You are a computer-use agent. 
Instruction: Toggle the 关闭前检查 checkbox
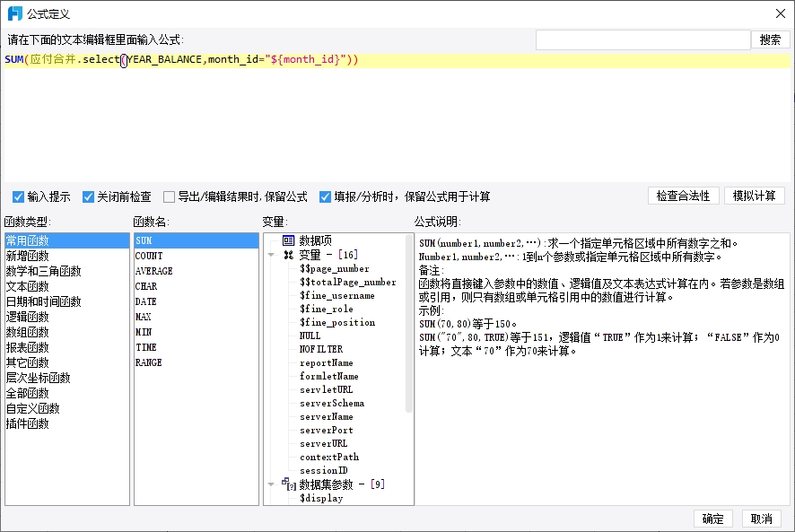[x=88, y=196]
